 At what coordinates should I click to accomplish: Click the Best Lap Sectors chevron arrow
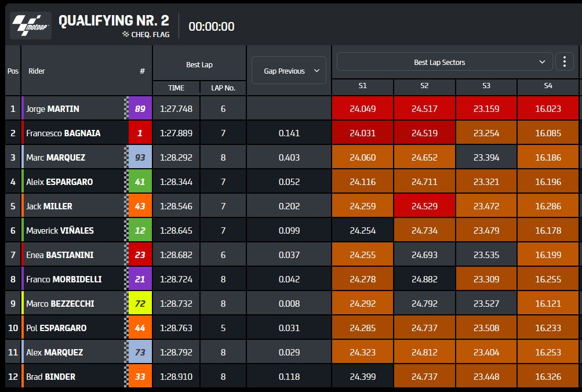coord(542,62)
